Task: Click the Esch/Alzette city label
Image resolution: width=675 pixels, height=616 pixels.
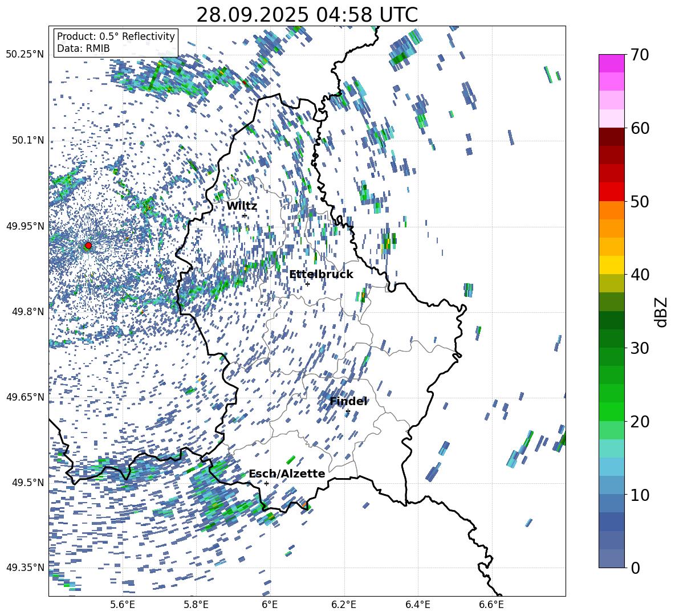Action: coord(287,474)
